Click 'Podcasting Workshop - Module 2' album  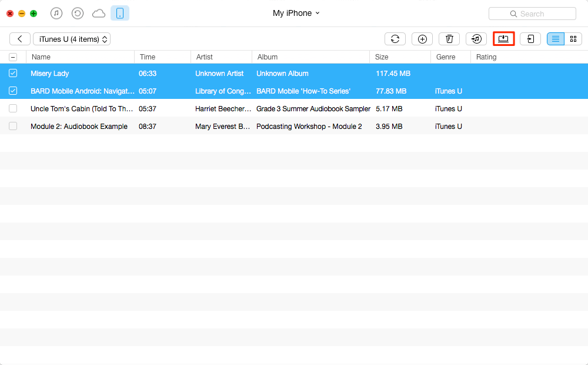(309, 127)
